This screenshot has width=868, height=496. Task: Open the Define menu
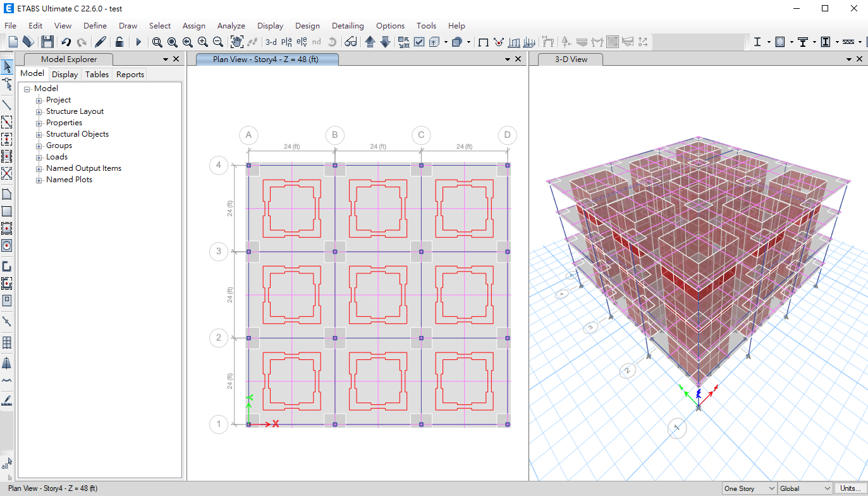coord(95,26)
